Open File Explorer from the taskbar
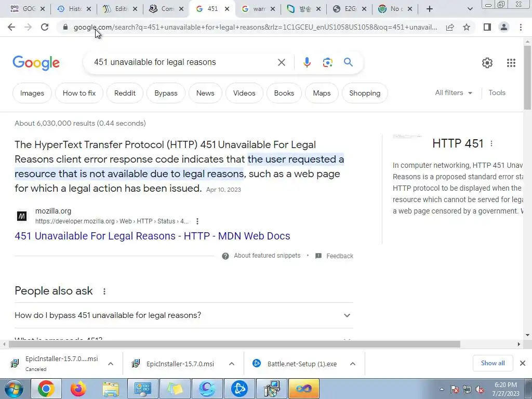This screenshot has width=532, height=399. click(x=111, y=389)
